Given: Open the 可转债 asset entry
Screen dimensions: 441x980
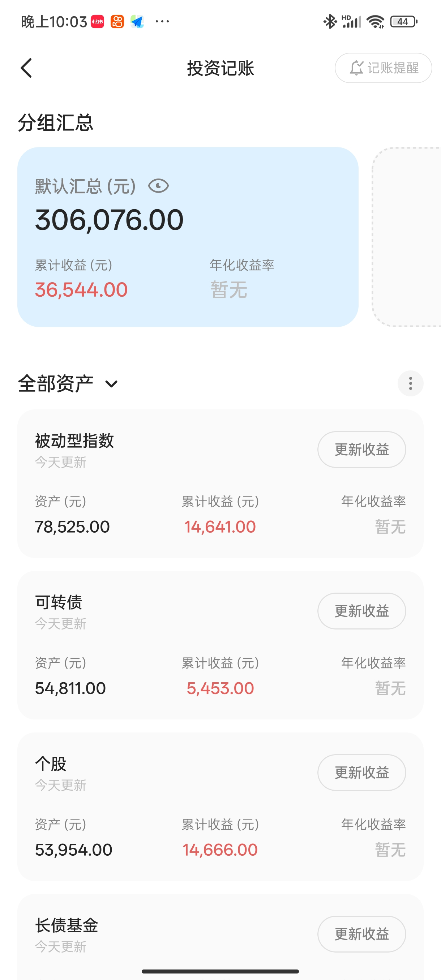Looking at the screenshot, I should [59, 602].
